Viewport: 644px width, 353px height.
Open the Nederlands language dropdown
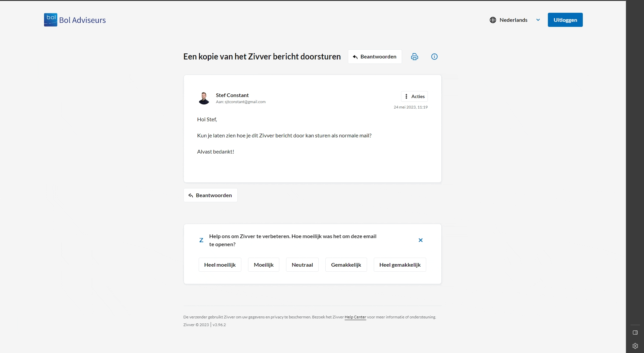point(513,20)
